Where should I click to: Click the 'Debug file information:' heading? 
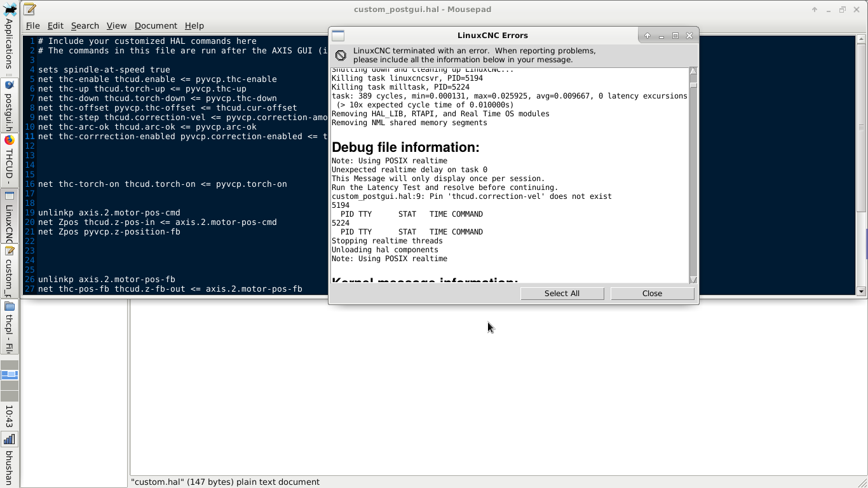[x=405, y=147]
